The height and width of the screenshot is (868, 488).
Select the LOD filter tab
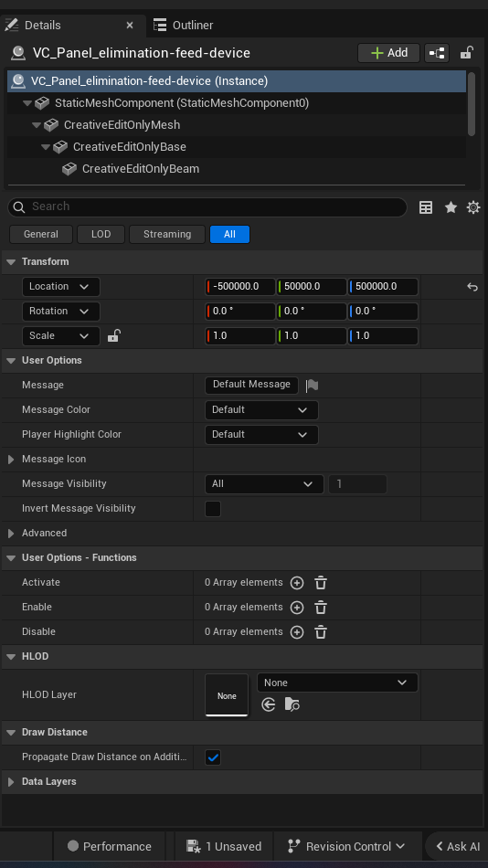click(x=101, y=235)
